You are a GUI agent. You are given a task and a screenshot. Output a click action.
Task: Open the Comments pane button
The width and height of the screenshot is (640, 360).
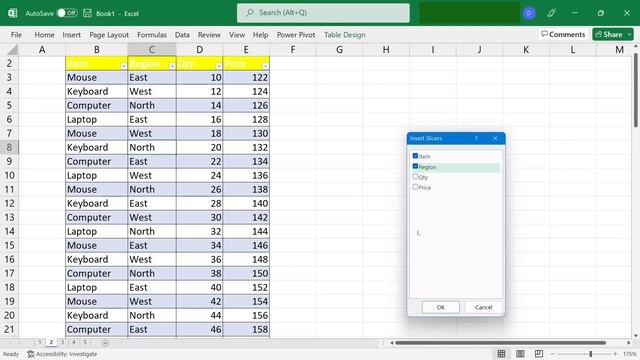pyautogui.click(x=563, y=34)
